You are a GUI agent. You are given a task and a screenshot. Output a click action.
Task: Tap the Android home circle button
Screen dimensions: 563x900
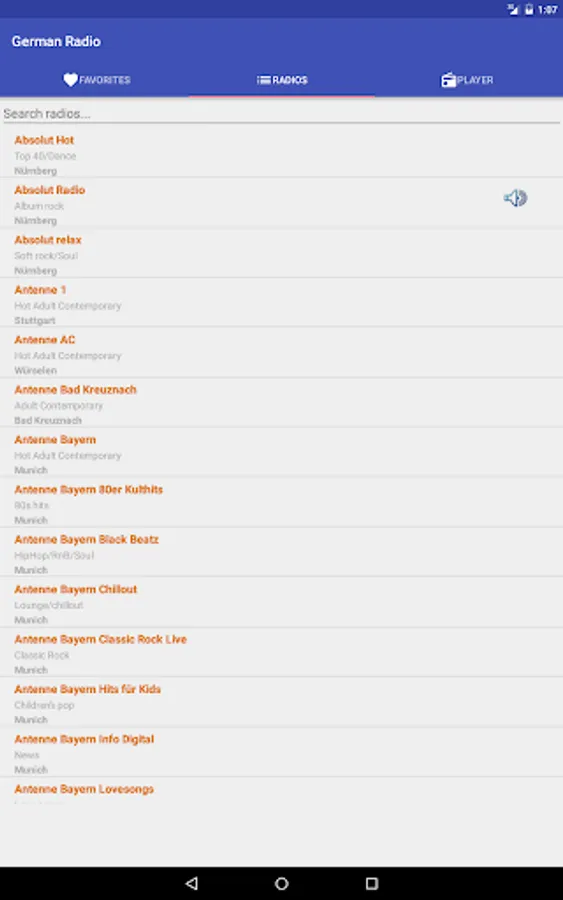(281, 883)
